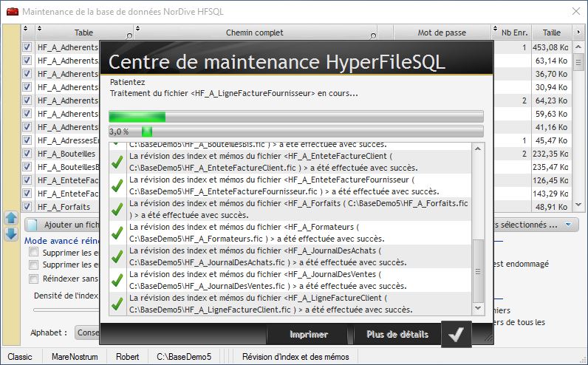Click the green check next to HF_A_EnteteFactureFournisseur log

point(117,185)
